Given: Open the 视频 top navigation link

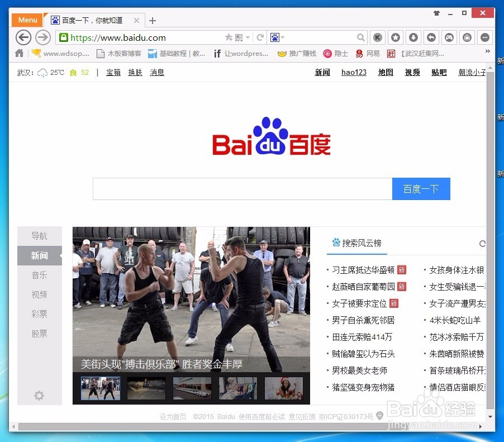Looking at the screenshot, I should click(412, 73).
